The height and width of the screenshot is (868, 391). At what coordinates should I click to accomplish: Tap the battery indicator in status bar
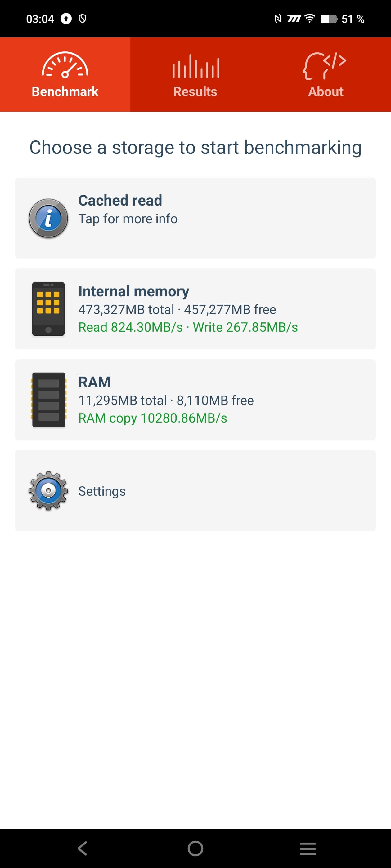click(329, 19)
